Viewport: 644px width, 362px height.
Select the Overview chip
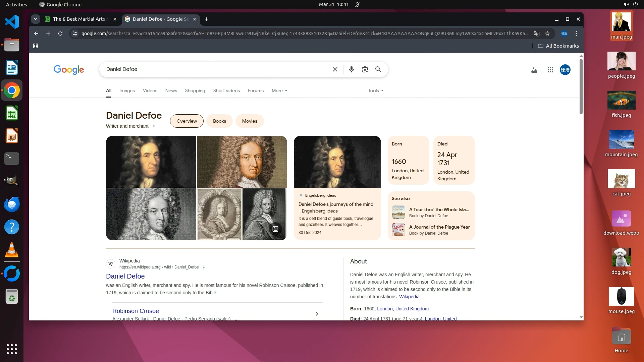click(x=186, y=121)
